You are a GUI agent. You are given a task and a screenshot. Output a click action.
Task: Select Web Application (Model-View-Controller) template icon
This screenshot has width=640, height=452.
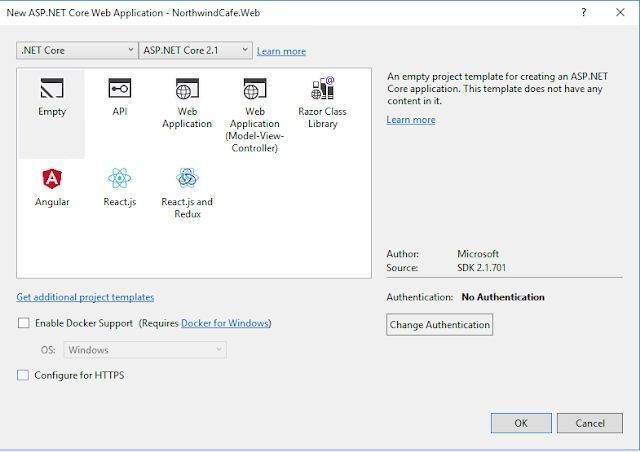tap(255, 89)
